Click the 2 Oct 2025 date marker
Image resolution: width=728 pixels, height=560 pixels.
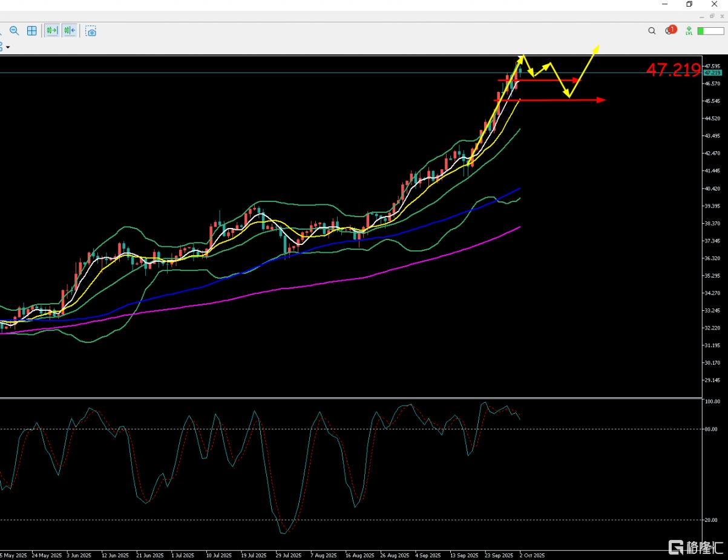tap(531, 555)
